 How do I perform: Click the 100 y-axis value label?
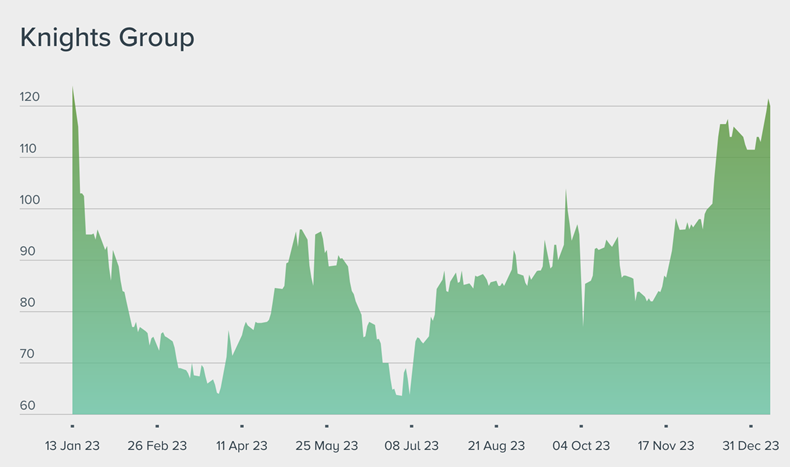(x=28, y=201)
